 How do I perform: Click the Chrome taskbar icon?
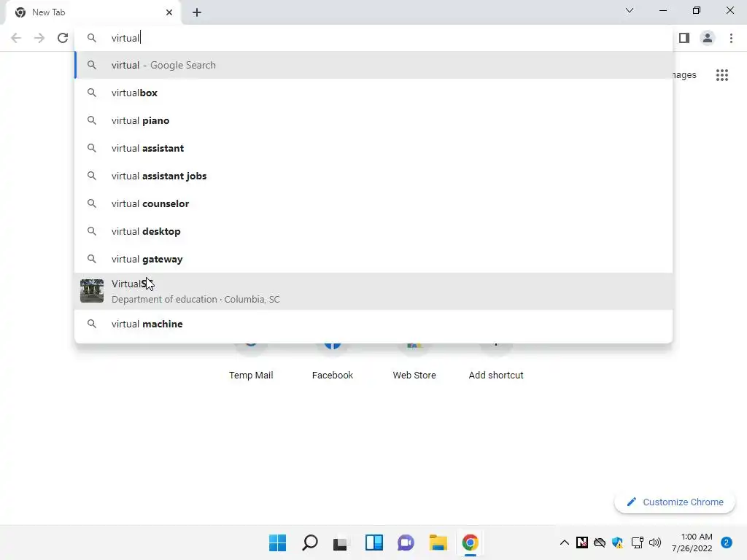[x=471, y=542]
